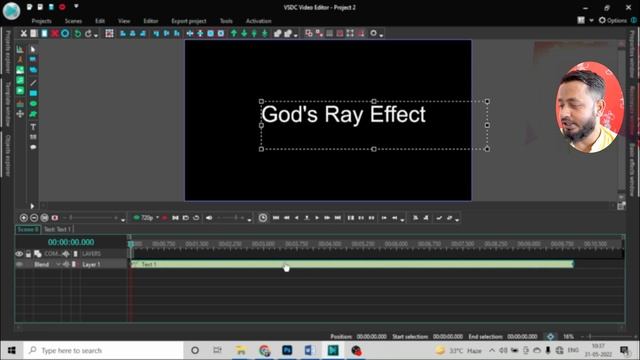Open Photoshop from the taskbar
The width and height of the screenshot is (640, 360).
[287, 351]
